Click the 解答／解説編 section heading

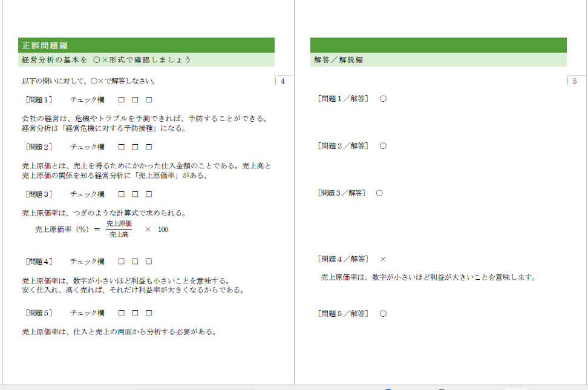click(x=338, y=60)
